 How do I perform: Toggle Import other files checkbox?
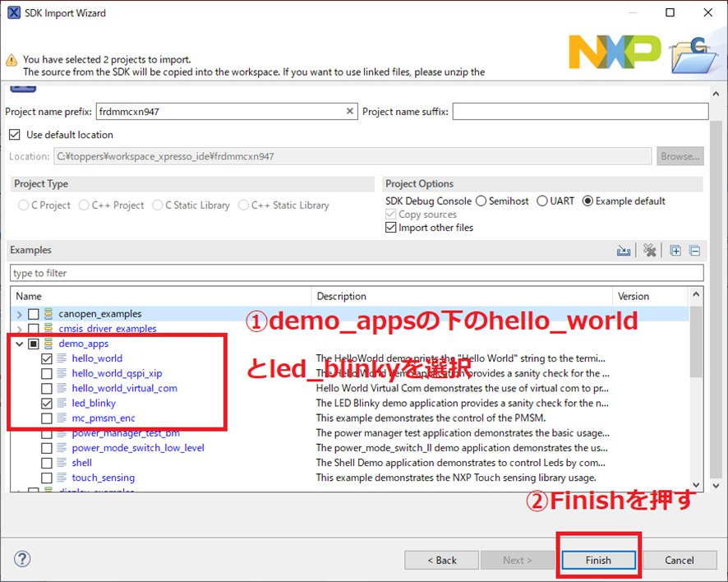click(x=391, y=228)
